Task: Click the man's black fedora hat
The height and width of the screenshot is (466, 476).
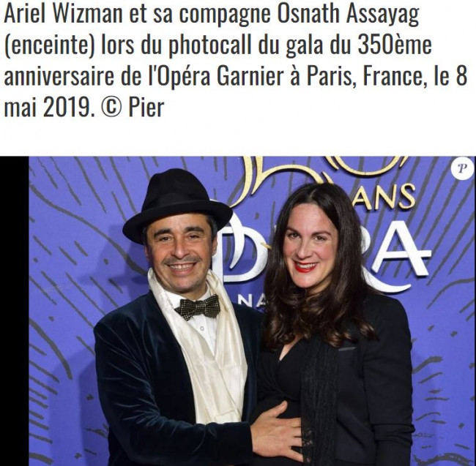Action: click(177, 206)
